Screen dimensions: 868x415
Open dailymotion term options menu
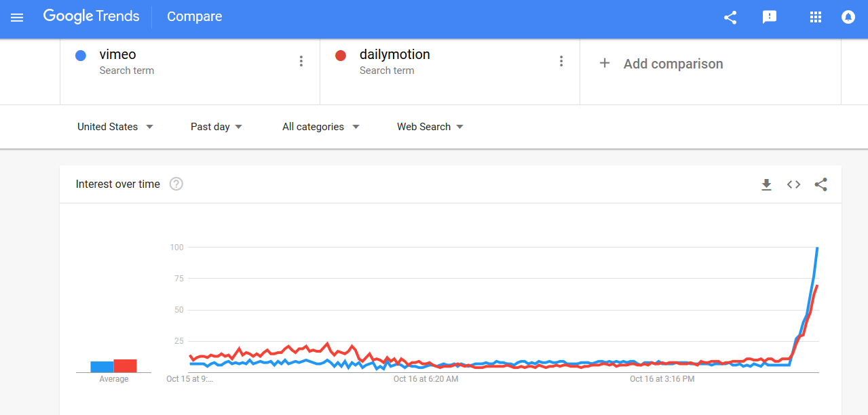click(x=561, y=61)
